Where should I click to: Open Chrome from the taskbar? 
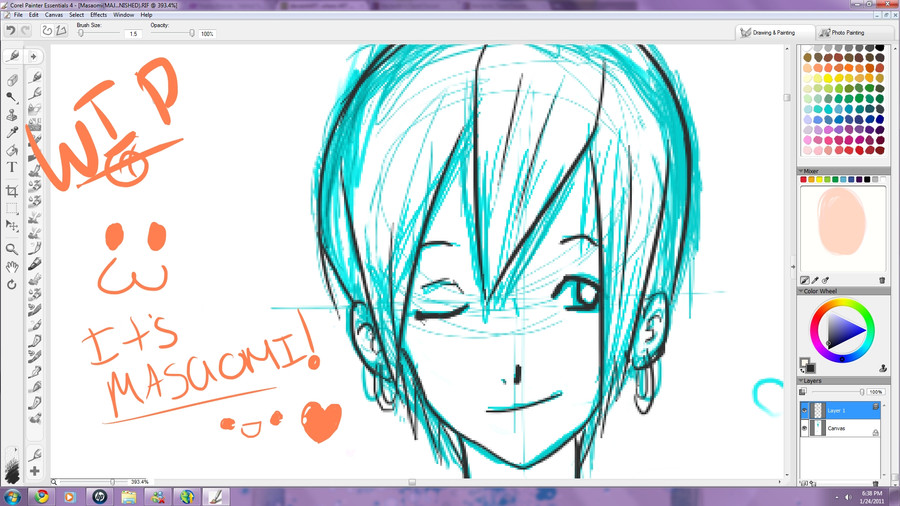(x=41, y=496)
